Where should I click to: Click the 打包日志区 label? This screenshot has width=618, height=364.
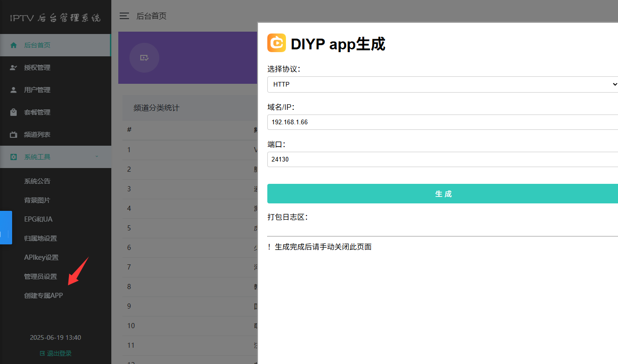pyautogui.click(x=287, y=217)
